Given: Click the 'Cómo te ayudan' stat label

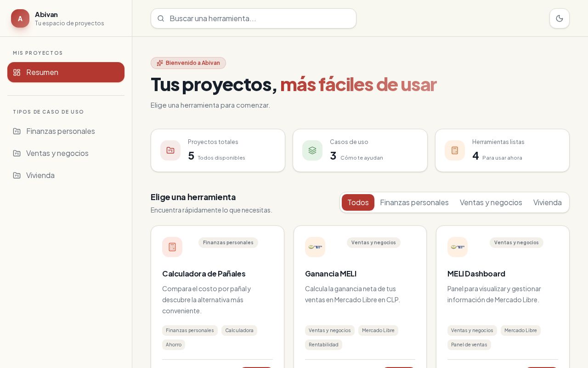Looking at the screenshot, I should [x=362, y=158].
